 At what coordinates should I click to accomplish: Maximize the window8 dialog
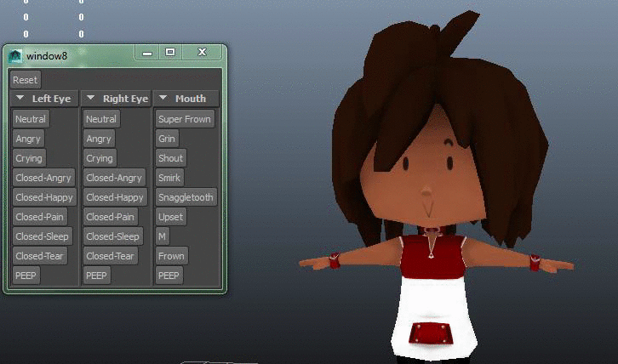[x=170, y=53]
